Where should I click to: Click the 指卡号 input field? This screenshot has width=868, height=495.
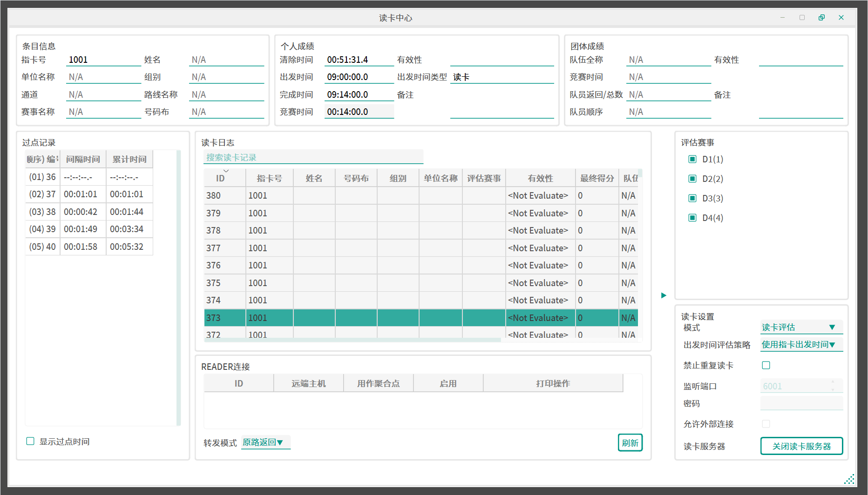(x=103, y=60)
